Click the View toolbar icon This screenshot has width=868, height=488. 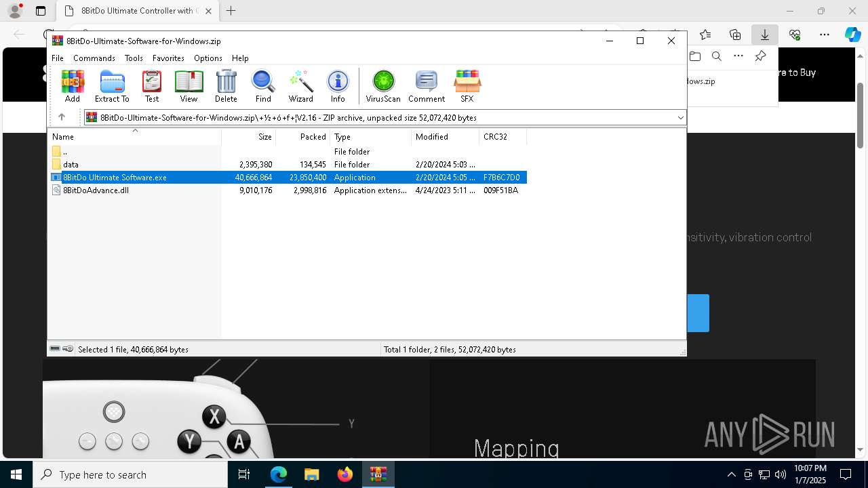(x=189, y=86)
